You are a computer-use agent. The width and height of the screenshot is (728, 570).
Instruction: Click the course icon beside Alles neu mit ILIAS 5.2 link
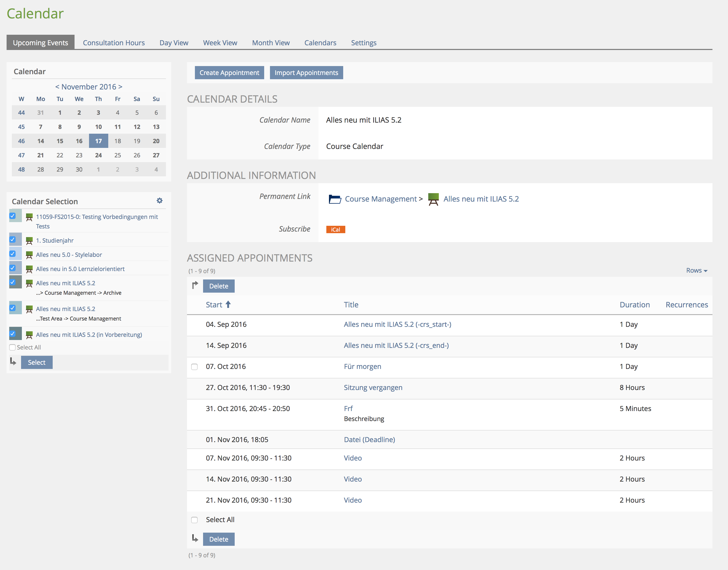433,199
